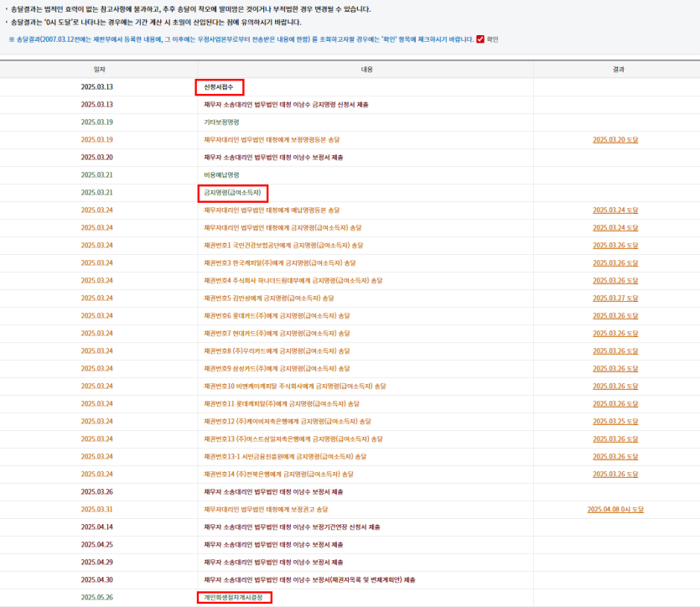This screenshot has width=700, height=607.
Task: Open the 2025.03.25 도달 result link
Action: point(615,422)
